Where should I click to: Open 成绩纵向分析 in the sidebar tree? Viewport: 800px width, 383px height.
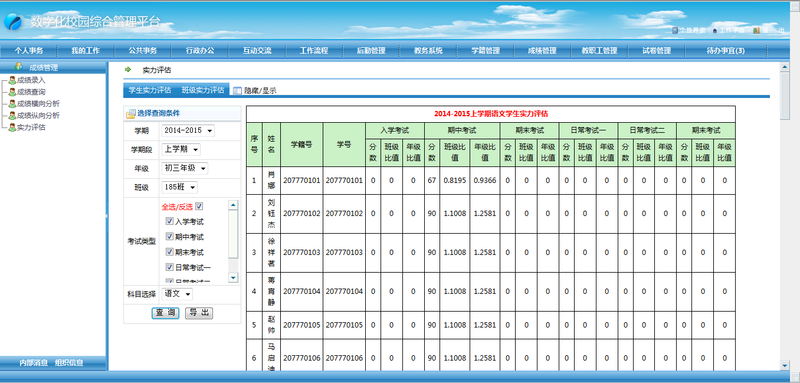[x=38, y=115]
